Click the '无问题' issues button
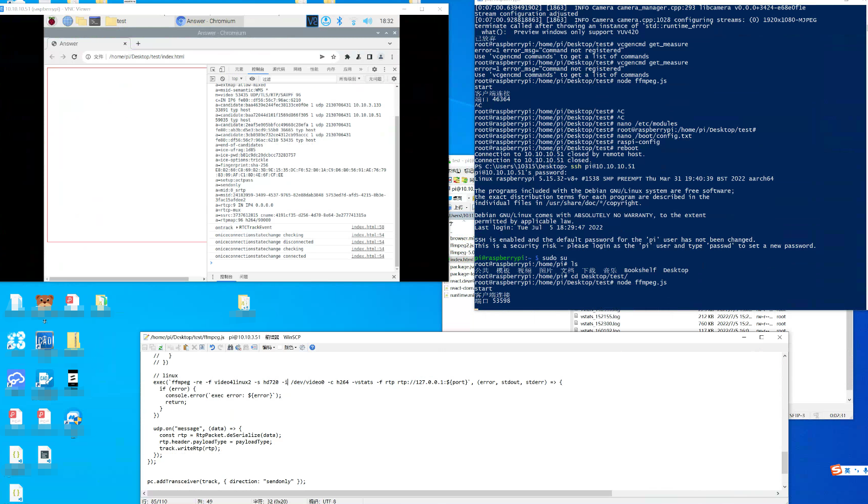The height and width of the screenshot is (504, 868). pos(375,79)
